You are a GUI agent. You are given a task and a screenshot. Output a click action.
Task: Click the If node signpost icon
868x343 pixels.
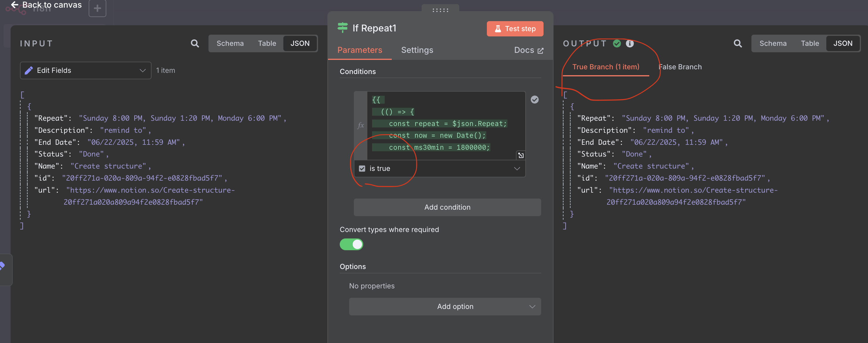[343, 28]
